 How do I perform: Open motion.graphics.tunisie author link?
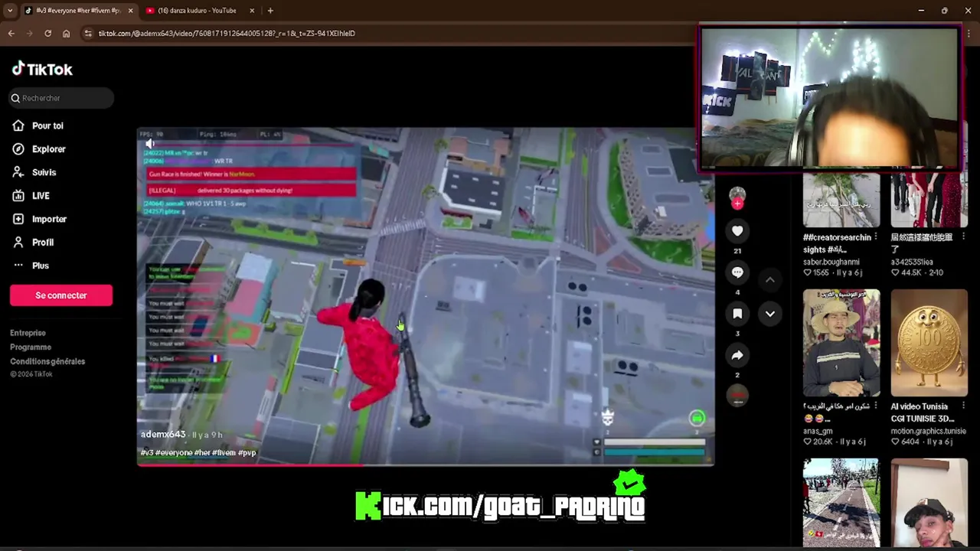click(x=928, y=431)
